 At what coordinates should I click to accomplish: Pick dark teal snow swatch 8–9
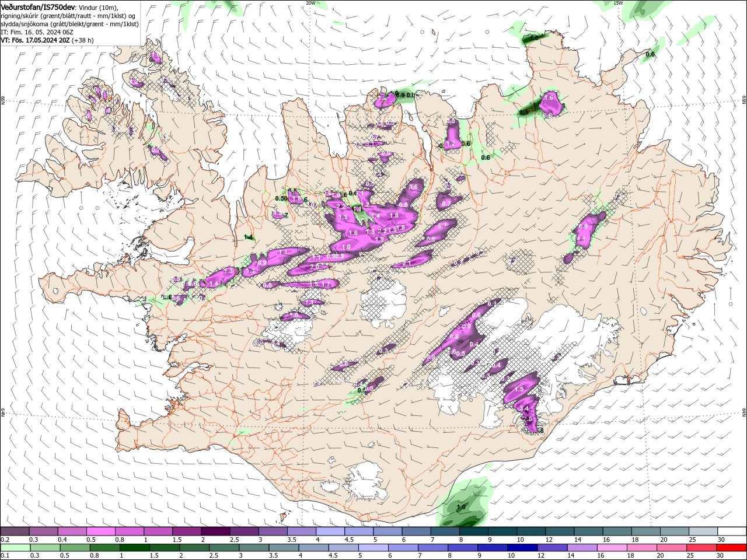click(474, 531)
